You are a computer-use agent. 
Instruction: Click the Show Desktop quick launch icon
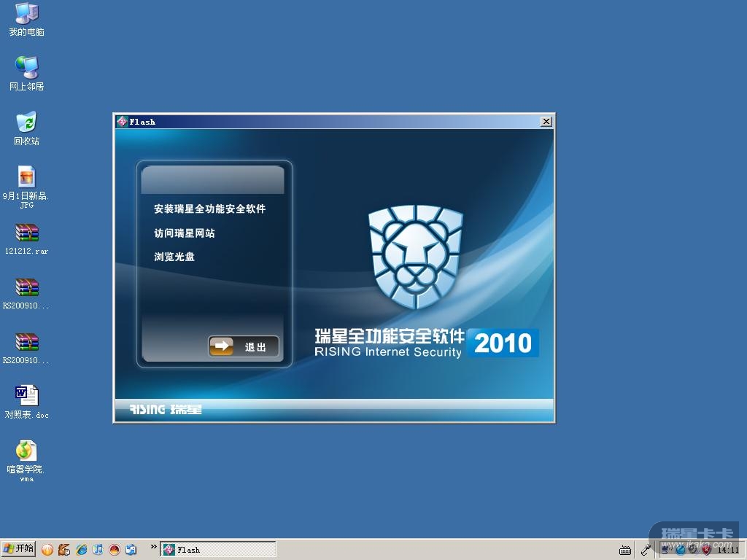pyautogui.click(x=131, y=550)
